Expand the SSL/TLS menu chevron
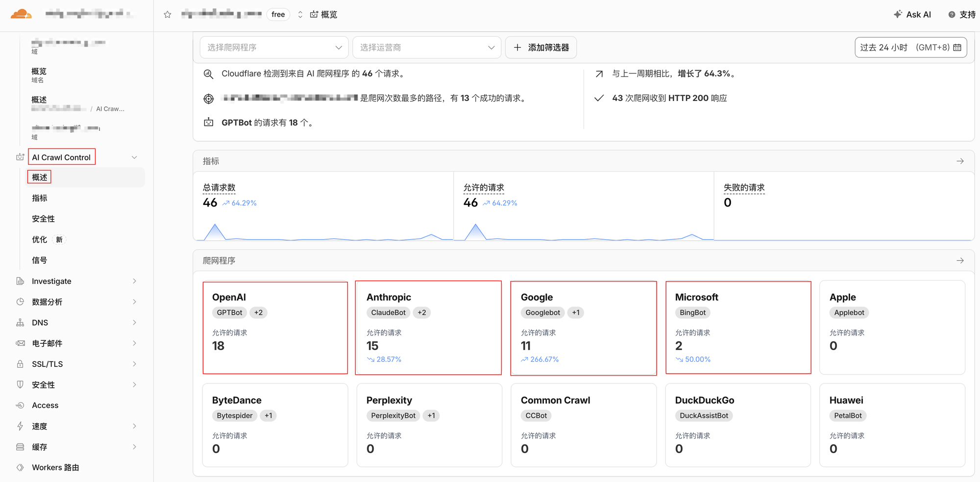Screen dimensions: 980x482 point(134,364)
